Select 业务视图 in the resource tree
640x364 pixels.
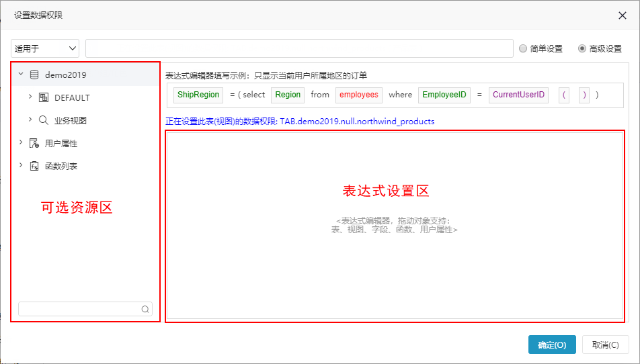70,121
